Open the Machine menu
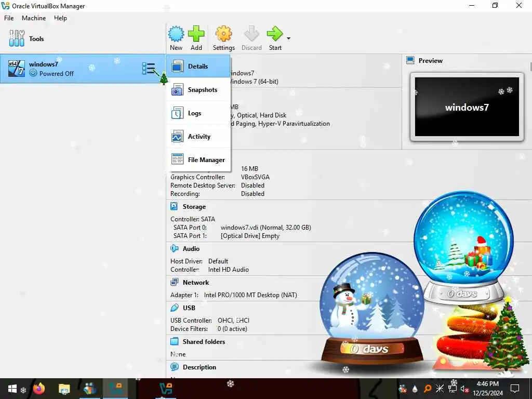Image resolution: width=532 pixels, height=399 pixels. pos(34,18)
